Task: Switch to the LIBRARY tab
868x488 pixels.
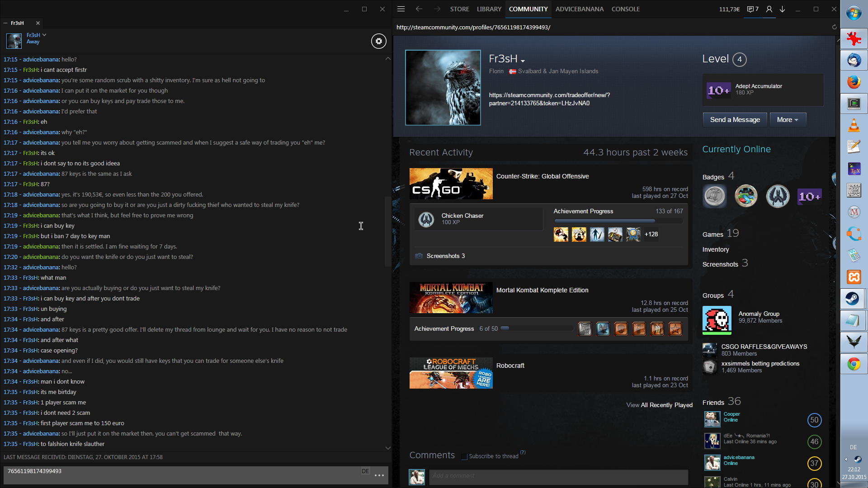Action: coord(489,9)
